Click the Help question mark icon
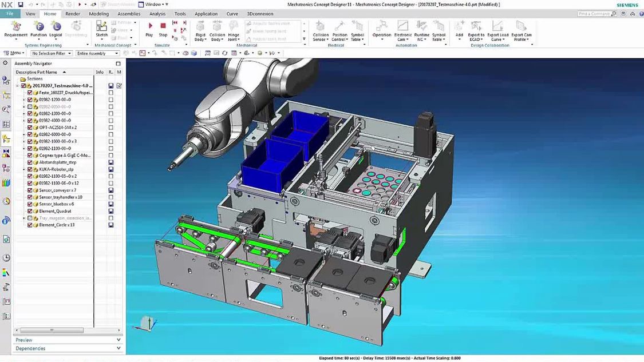 [x=641, y=14]
